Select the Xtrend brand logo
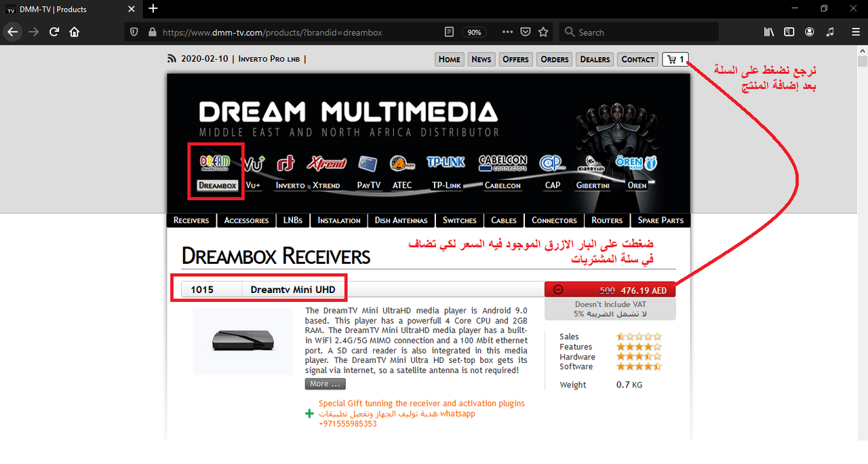Viewport: 868px width, 464px height. tap(327, 163)
